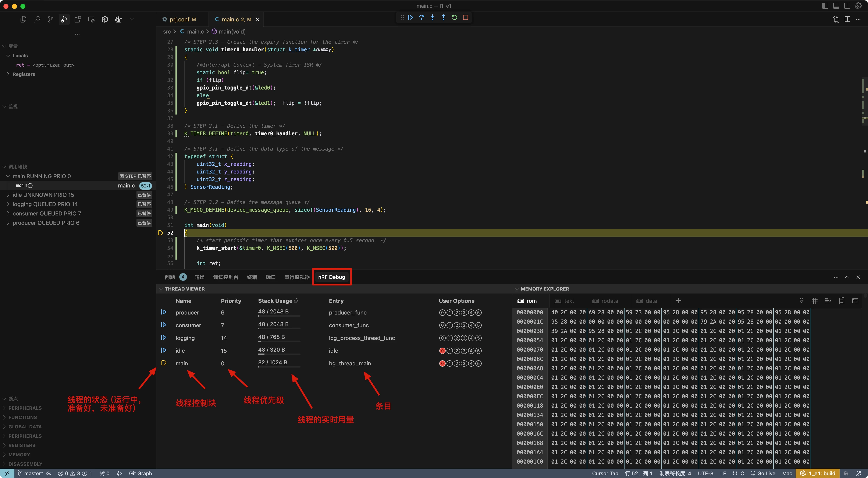Stop the debug session
868x478 pixels.
[x=465, y=18]
